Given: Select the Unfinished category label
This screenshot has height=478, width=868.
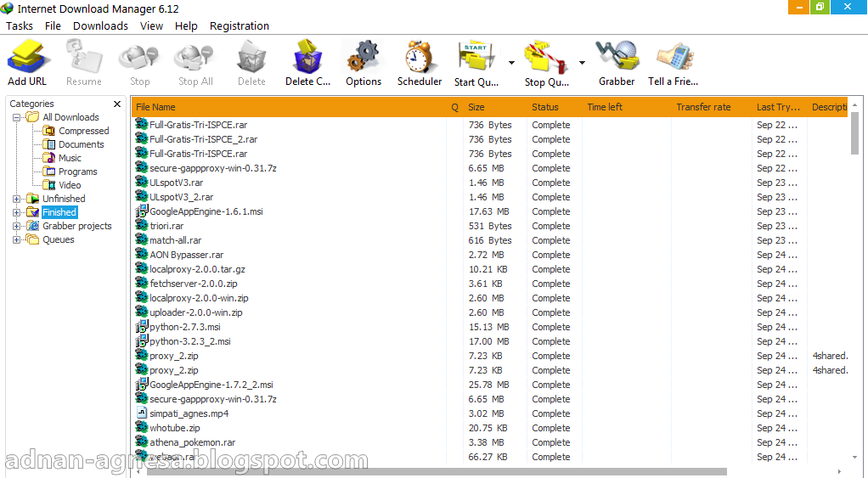Looking at the screenshot, I should point(64,199).
